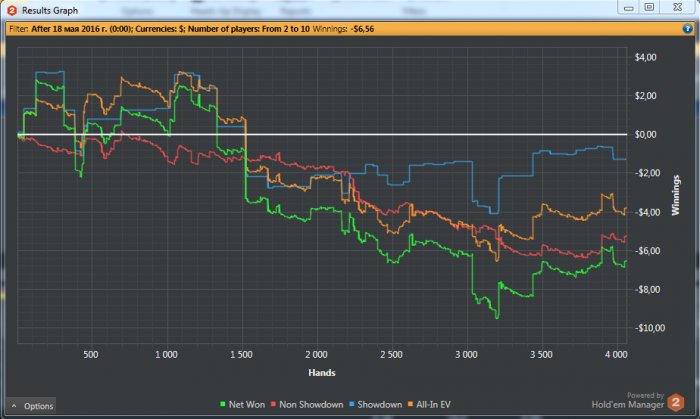Click the All-In EV legend label
This screenshot has width=700, height=419.
(x=433, y=404)
